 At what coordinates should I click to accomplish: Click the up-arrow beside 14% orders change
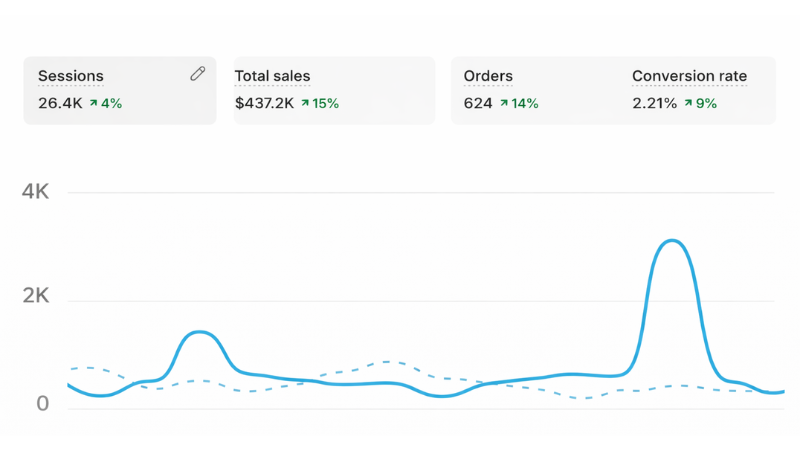point(504,103)
